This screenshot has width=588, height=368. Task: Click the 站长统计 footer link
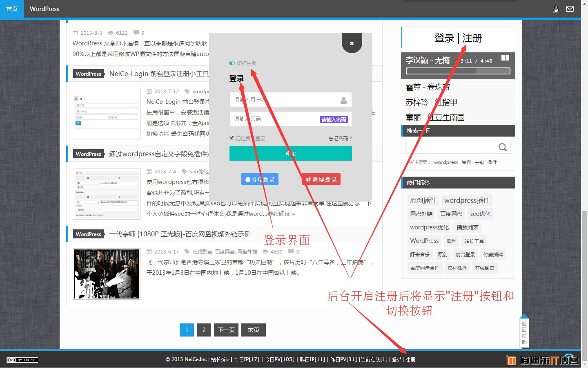tap(221, 359)
